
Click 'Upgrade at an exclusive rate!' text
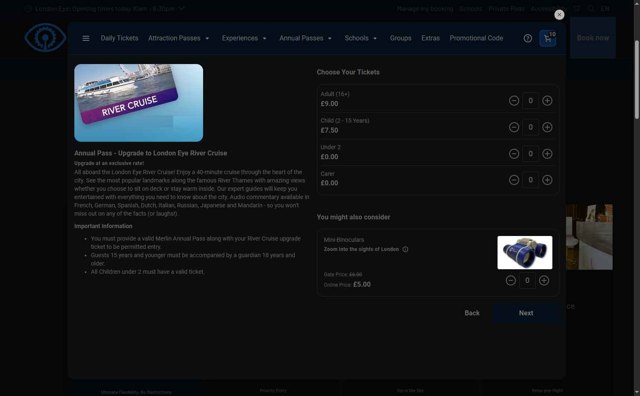click(x=109, y=163)
